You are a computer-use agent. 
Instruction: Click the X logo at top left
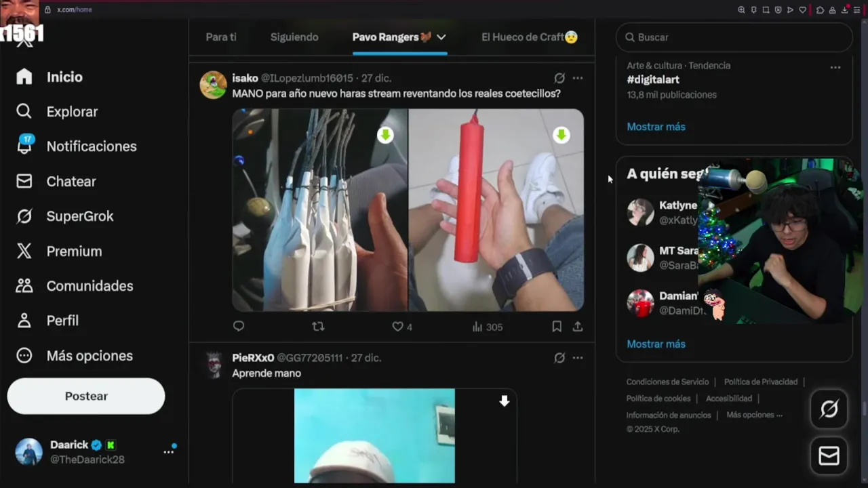tap(24, 41)
